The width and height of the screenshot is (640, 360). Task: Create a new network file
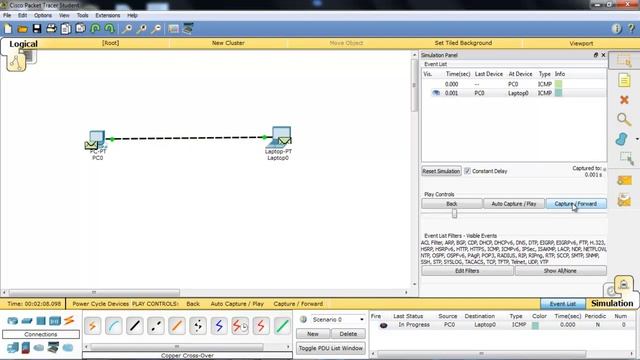pos(8,29)
